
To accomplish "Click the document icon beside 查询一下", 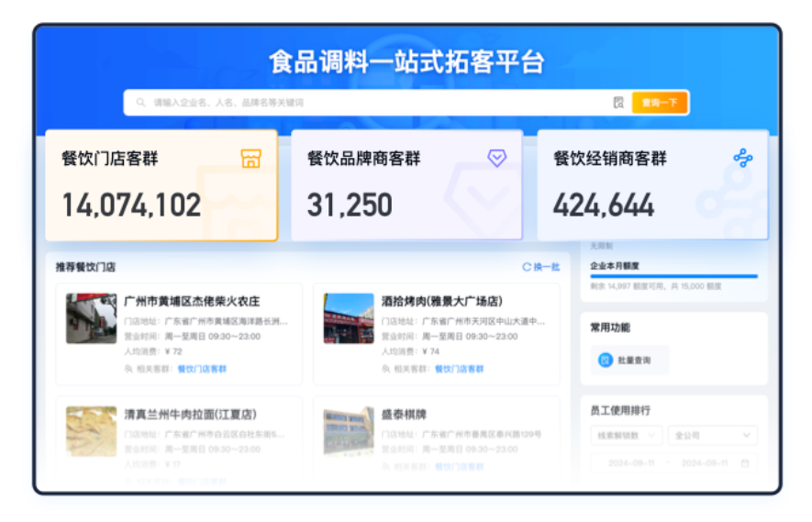I will click(618, 103).
